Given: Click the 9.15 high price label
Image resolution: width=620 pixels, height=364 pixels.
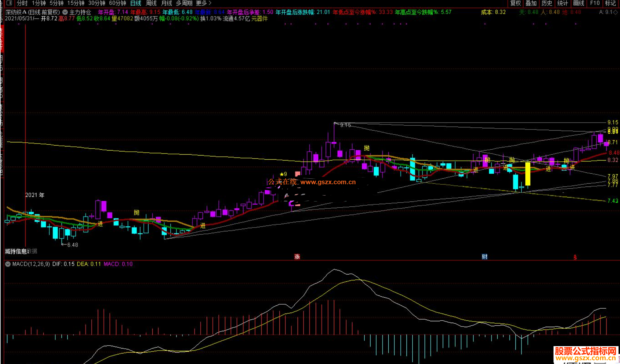Looking at the screenshot, I should click(x=346, y=125).
